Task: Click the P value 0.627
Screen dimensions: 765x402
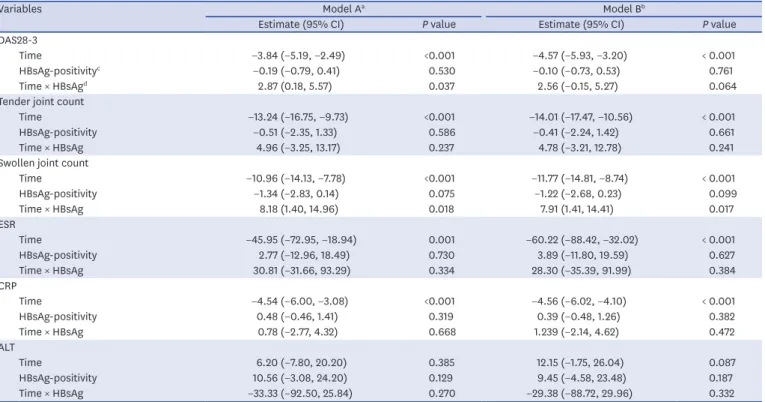Action: [x=722, y=255]
